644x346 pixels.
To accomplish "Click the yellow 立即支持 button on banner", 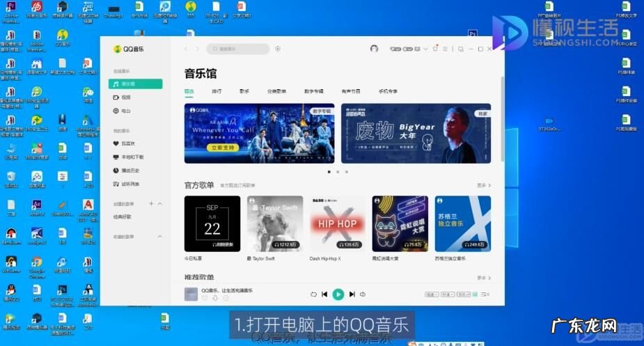I will click(223, 148).
